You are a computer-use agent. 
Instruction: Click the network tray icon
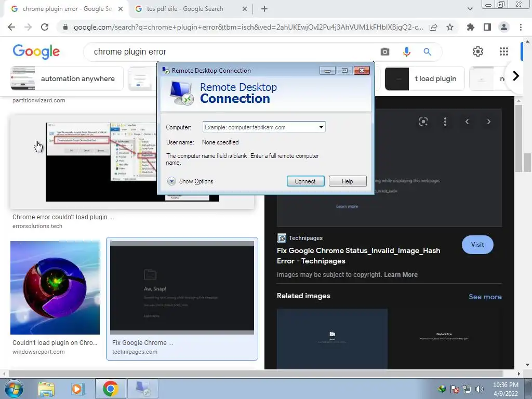pos(467,389)
